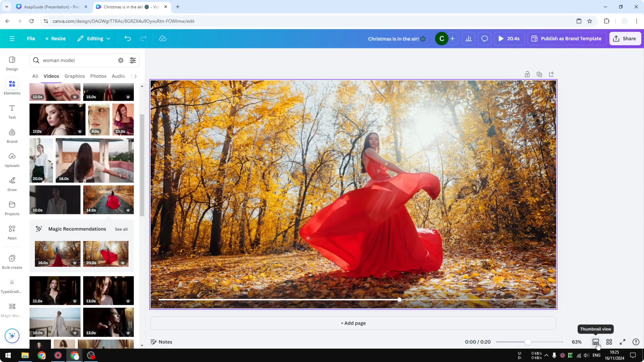The height and width of the screenshot is (362, 644).
Task: Open the Magic assistant sparkle button
Action: click(12, 336)
